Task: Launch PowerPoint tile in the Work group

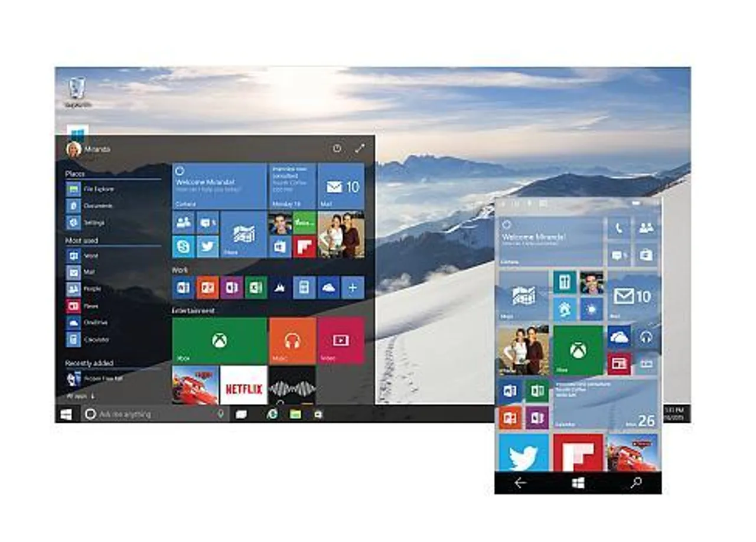Action: click(x=207, y=288)
